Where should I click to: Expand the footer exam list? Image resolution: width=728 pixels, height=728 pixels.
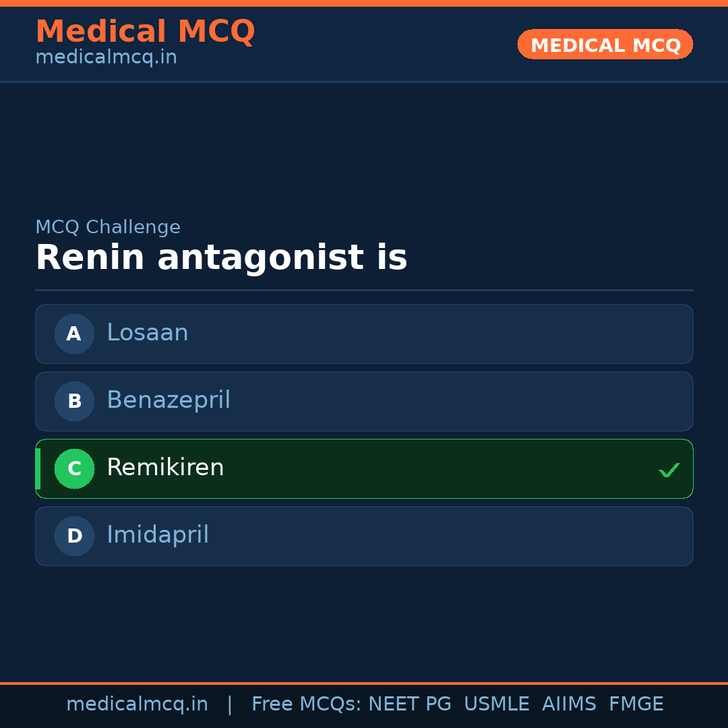(457, 704)
